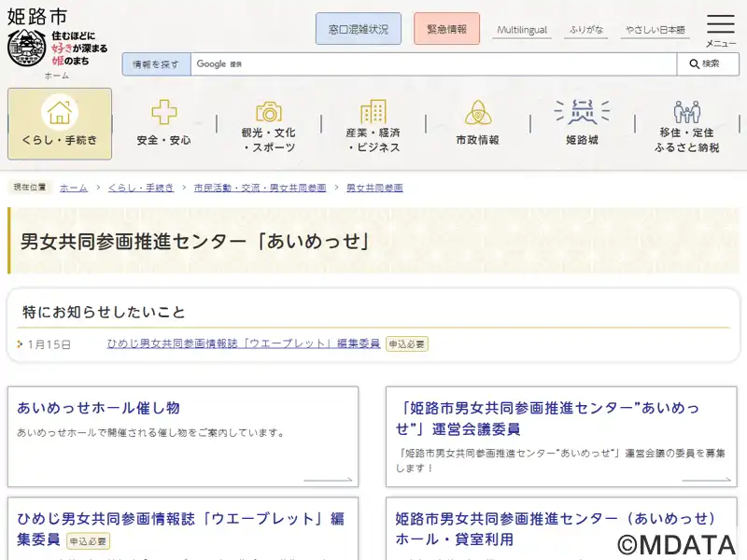The image size is (747, 560).
Task: Switch to やさしい日本語 mode
Action: click(655, 30)
